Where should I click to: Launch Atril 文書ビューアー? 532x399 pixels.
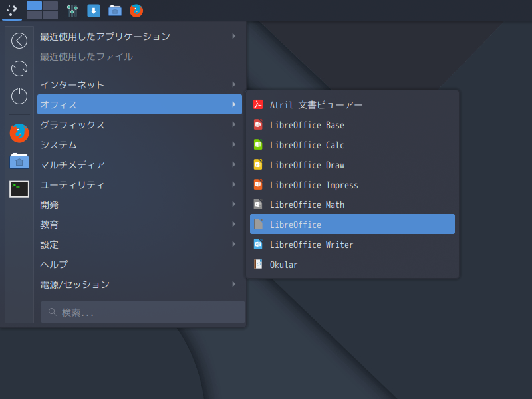tap(352, 105)
